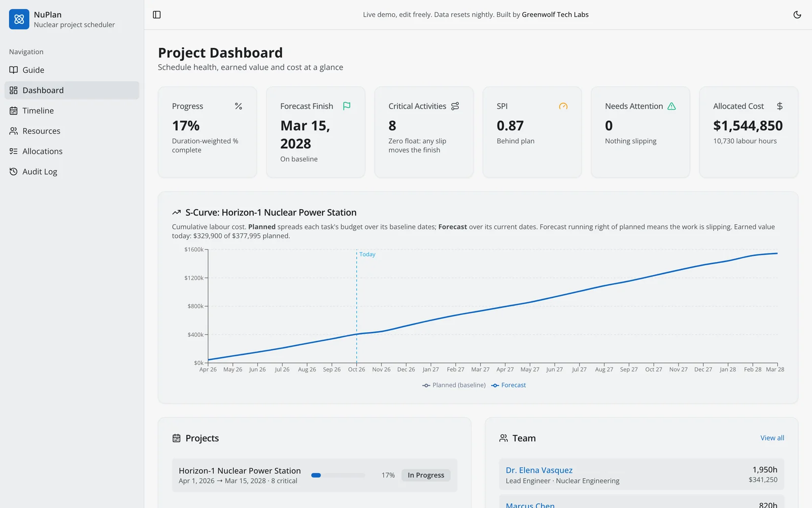This screenshot has width=812, height=508.
Task: Click the Project Dashboard heading
Action: pyautogui.click(x=220, y=53)
